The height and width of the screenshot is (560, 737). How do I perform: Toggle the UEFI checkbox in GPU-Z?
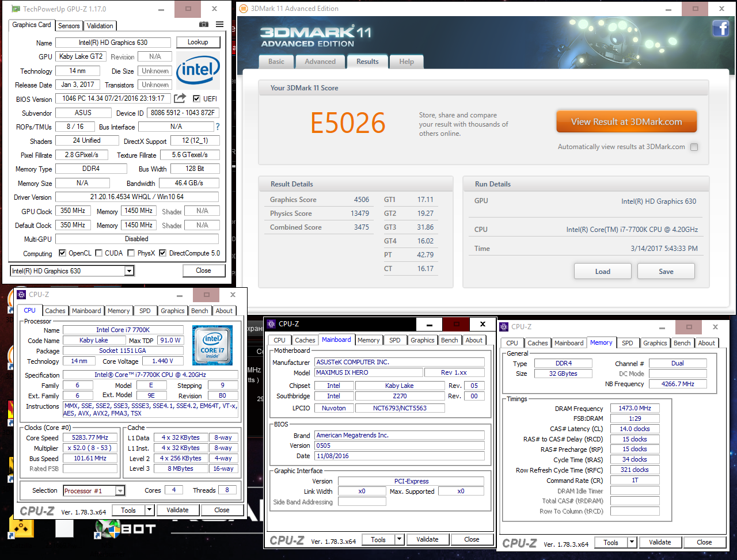(197, 98)
